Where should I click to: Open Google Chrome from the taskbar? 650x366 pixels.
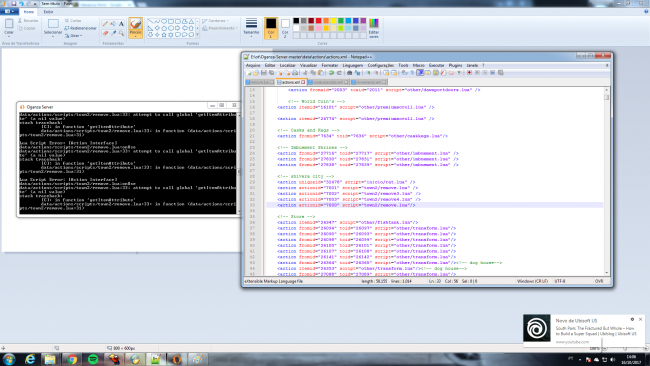[72, 359]
